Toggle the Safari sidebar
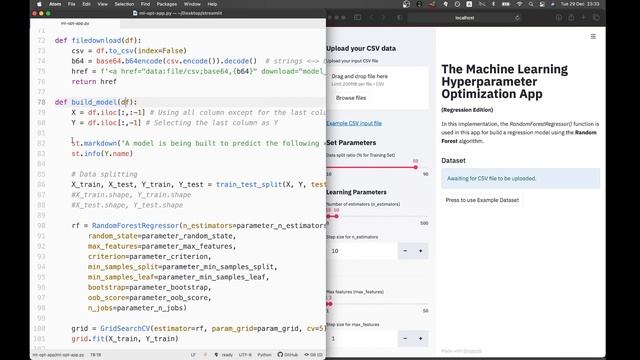Image resolution: width=640 pixels, height=360 pixels. (x=358, y=18)
